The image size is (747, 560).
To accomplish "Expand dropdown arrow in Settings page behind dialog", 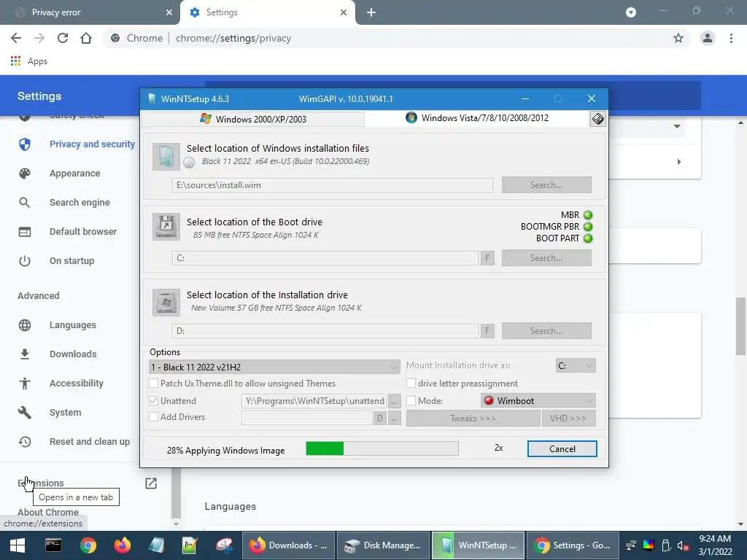I will pyautogui.click(x=677, y=126).
